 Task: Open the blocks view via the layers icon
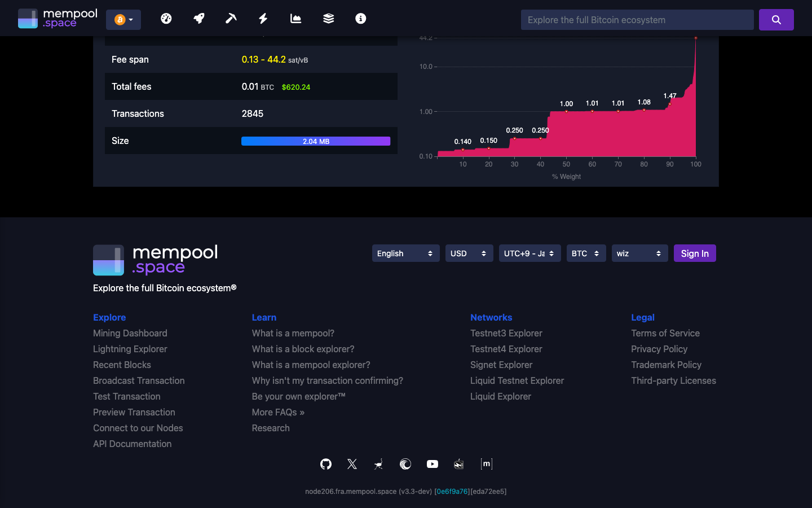[328, 18]
